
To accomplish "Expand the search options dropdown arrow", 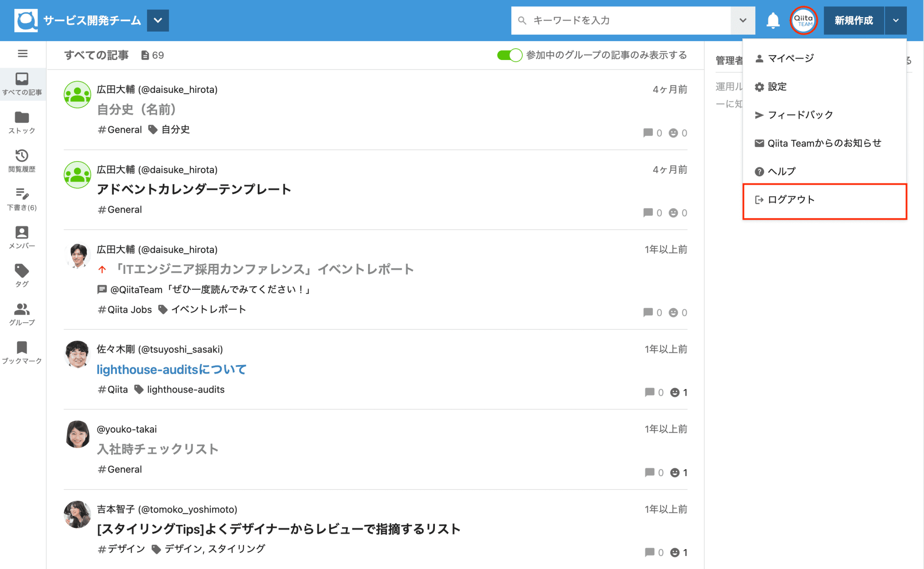I will coord(743,20).
